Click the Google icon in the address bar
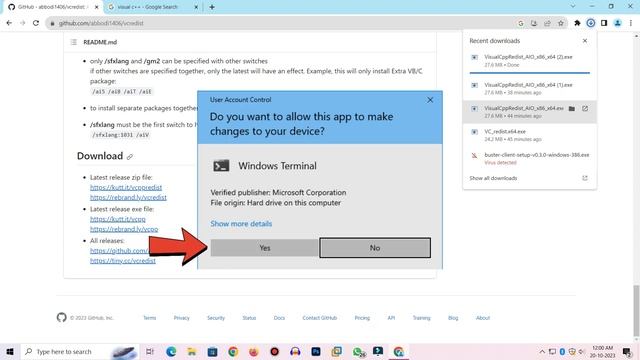Image resolution: width=640 pixels, height=360 pixels. 520,23
